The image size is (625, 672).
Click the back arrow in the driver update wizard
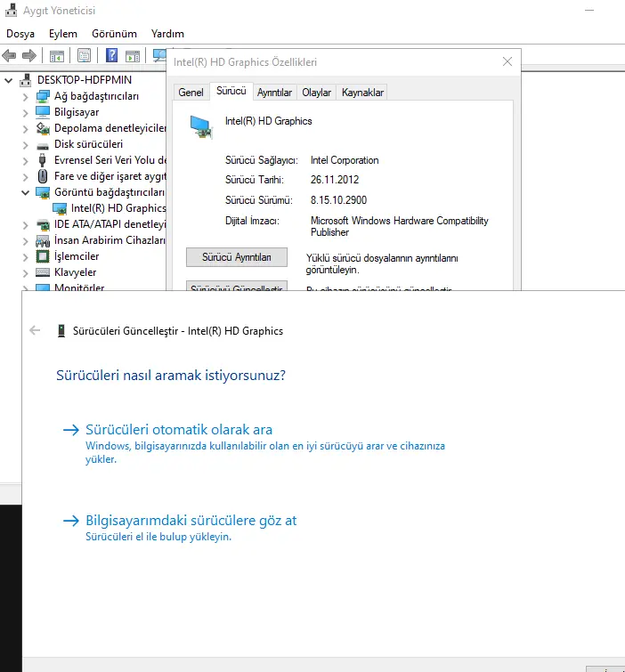36,330
